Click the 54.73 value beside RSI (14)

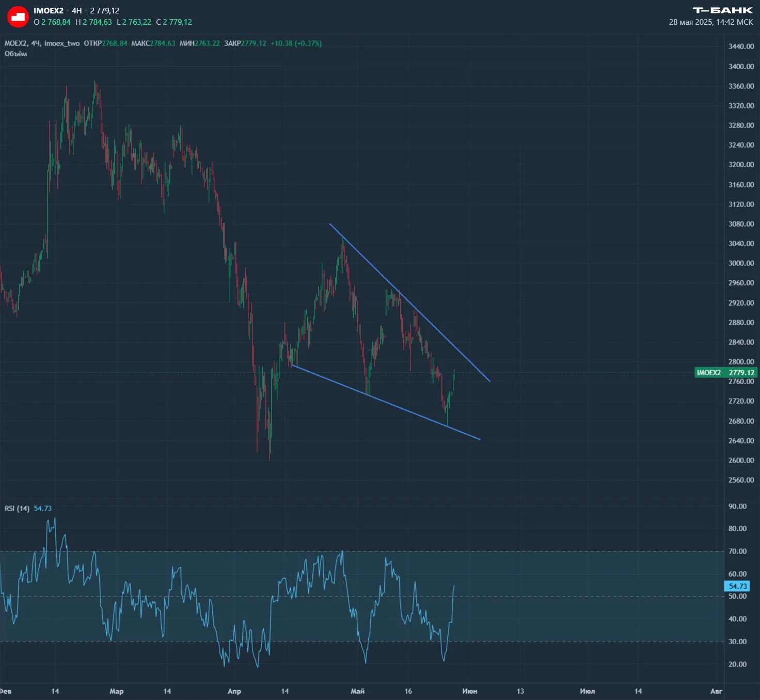click(x=43, y=508)
